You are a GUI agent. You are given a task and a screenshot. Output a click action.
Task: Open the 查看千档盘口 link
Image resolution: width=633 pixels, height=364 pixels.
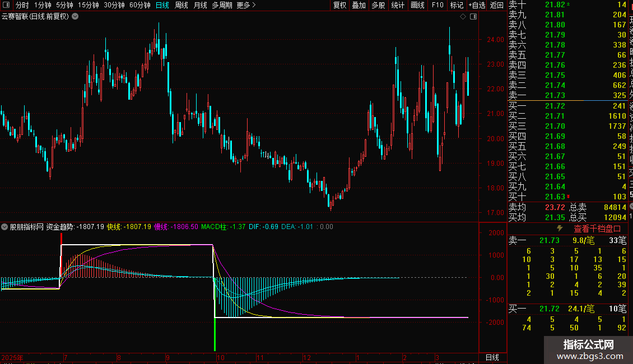pyautogui.click(x=597, y=228)
